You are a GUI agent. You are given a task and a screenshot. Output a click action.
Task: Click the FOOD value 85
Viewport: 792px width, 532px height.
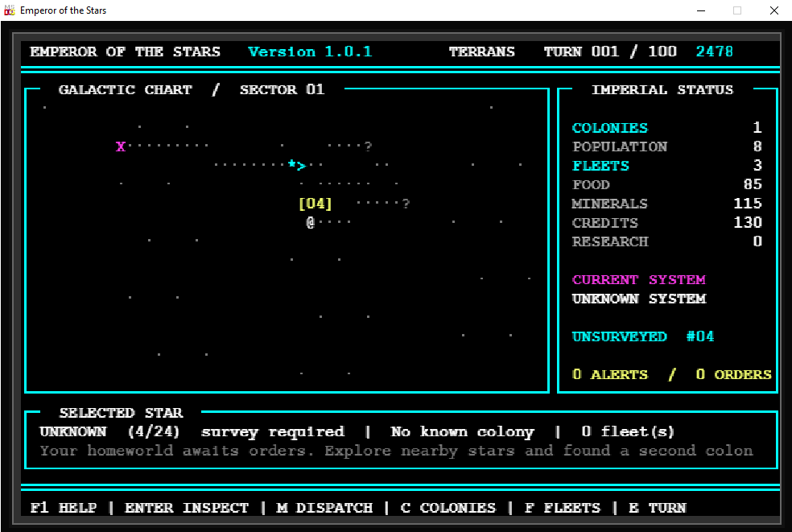(753, 184)
